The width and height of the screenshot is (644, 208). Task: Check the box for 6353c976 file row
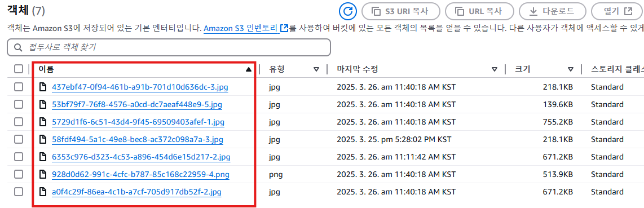pyautogui.click(x=19, y=157)
